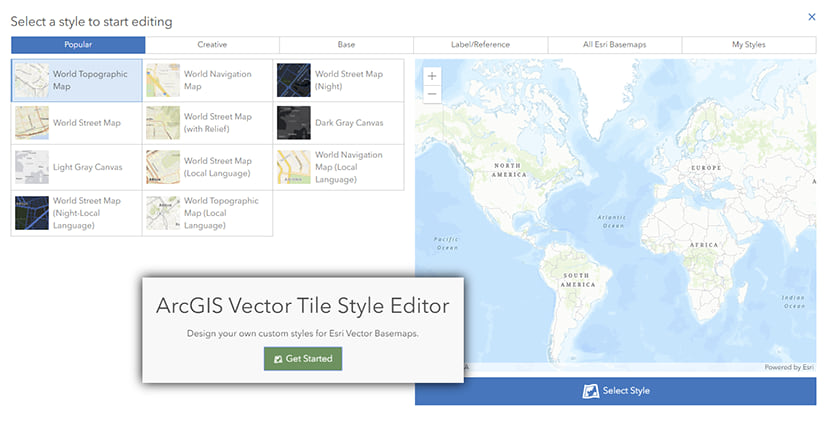Select World Navigation Map thumbnail
This screenshot has height=421, width=826.
[163, 80]
